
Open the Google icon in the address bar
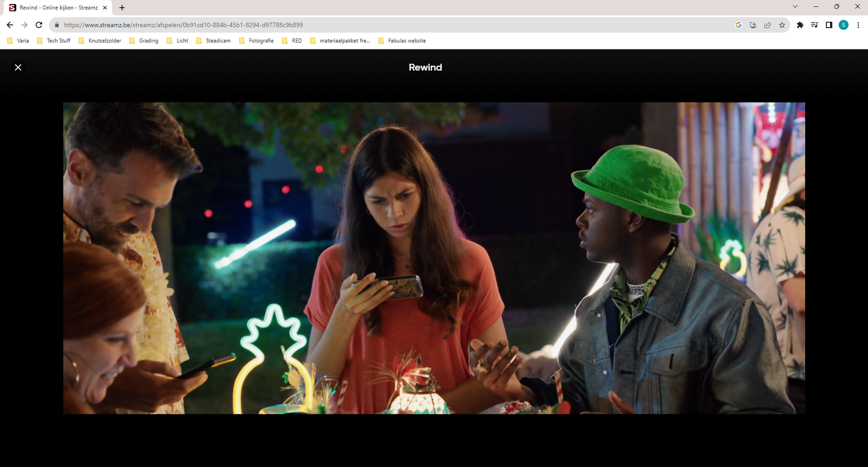coord(738,25)
